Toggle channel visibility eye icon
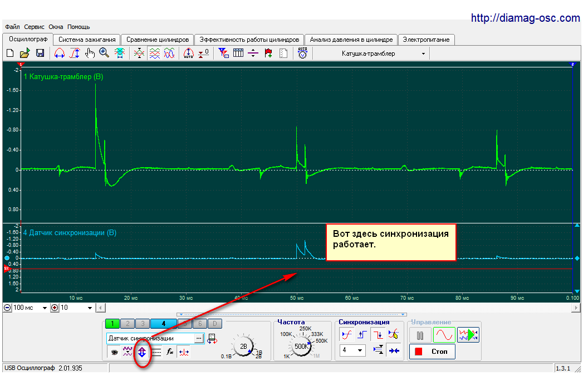 114,352
